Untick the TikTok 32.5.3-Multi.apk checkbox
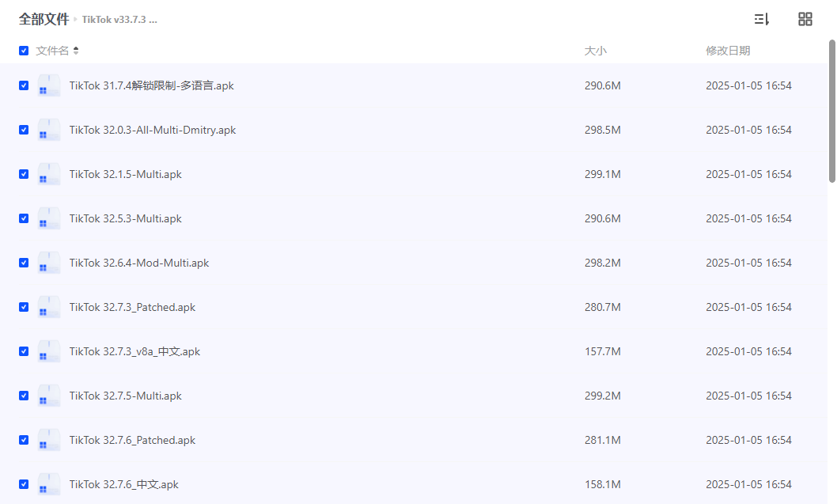 [24, 218]
